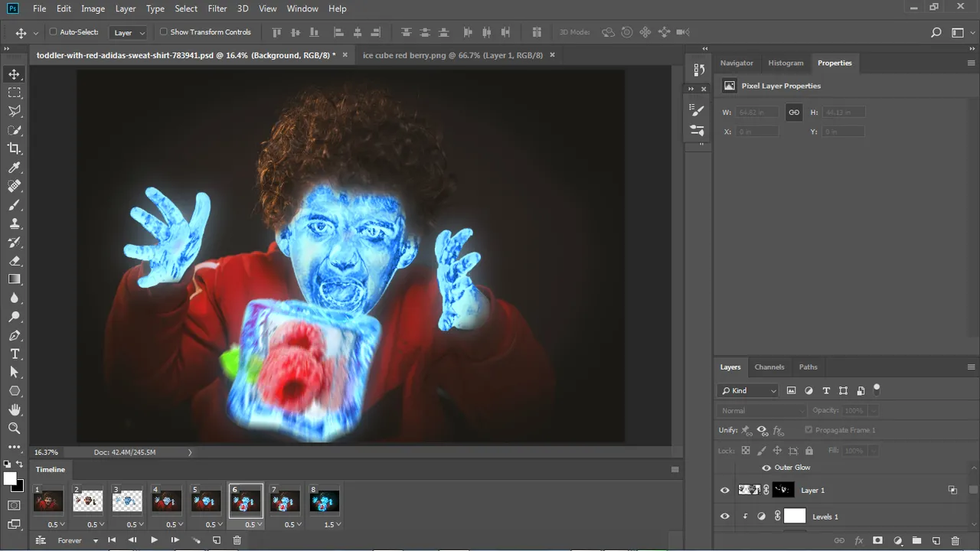The width and height of the screenshot is (980, 551).
Task: Click the trash icon in Layers panel
Action: click(955, 540)
